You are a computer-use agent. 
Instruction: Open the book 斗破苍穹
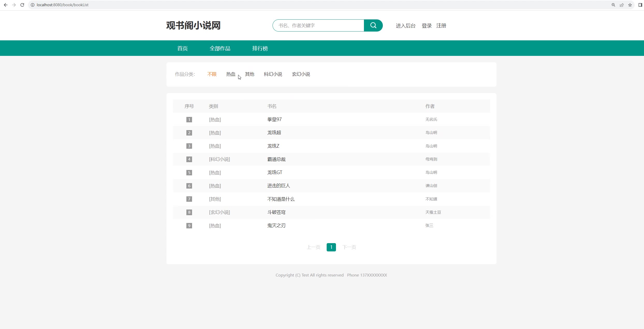pos(276,212)
